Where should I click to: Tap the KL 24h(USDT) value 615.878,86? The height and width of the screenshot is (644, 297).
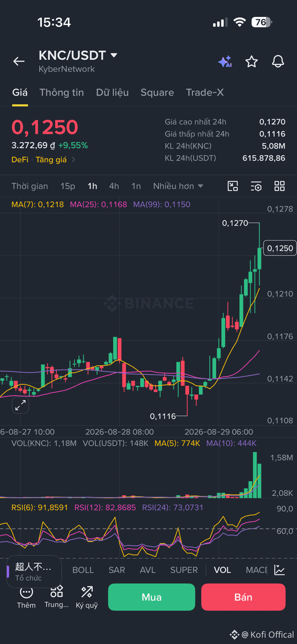(x=264, y=158)
